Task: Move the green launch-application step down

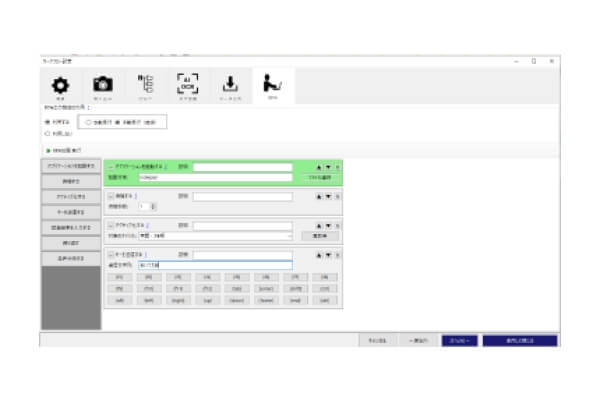Action: 327,167
